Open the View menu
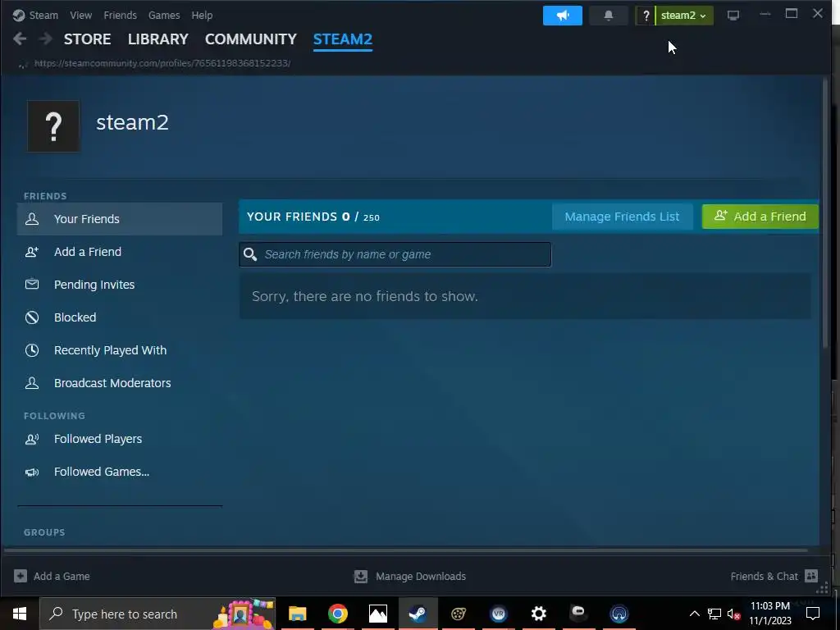The width and height of the screenshot is (840, 630). point(81,16)
